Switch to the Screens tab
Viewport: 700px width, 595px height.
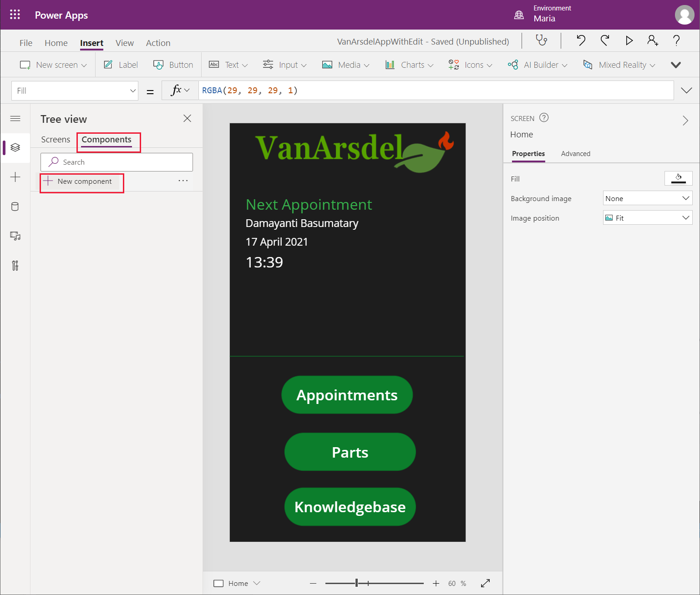coord(56,139)
